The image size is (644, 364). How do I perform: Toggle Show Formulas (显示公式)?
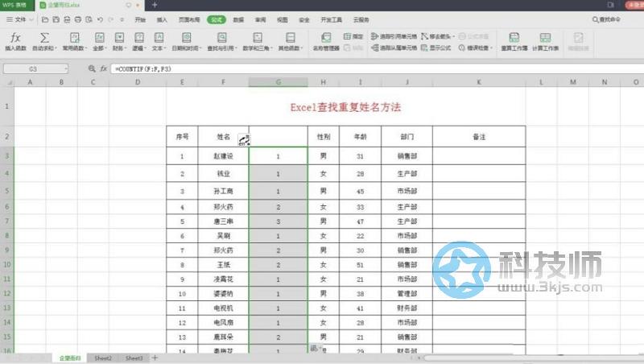(x=436, y=48)
